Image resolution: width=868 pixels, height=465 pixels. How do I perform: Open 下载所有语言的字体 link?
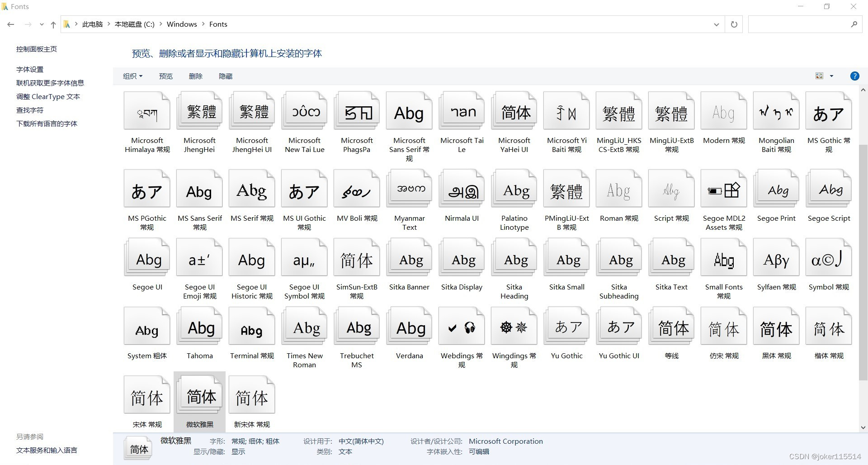tap(47, 124)
